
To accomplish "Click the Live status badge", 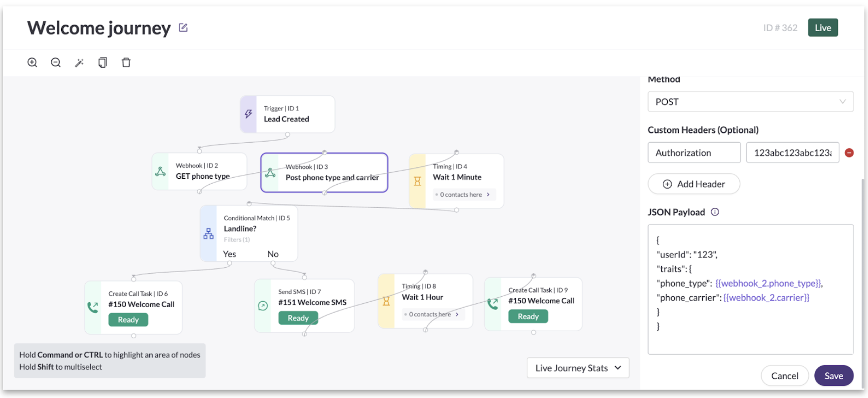I will pyautogui.click(x=823, y=28).
